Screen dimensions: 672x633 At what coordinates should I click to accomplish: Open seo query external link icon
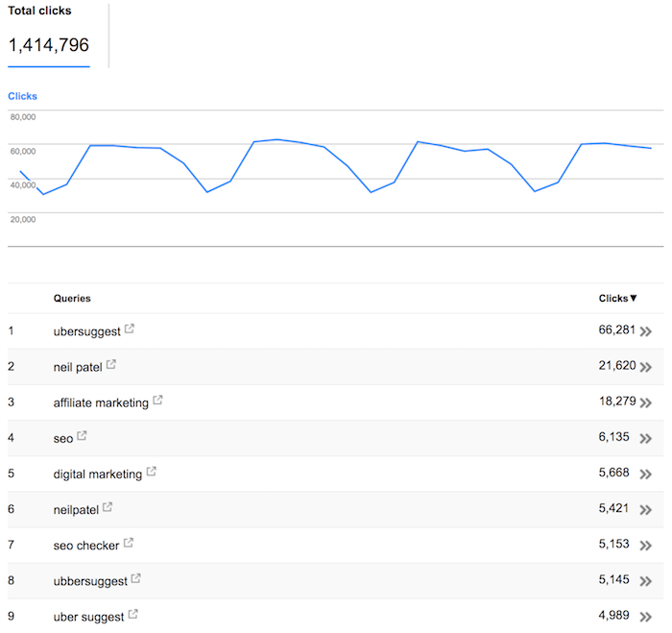pyautogui.click(x=82, y=436)
